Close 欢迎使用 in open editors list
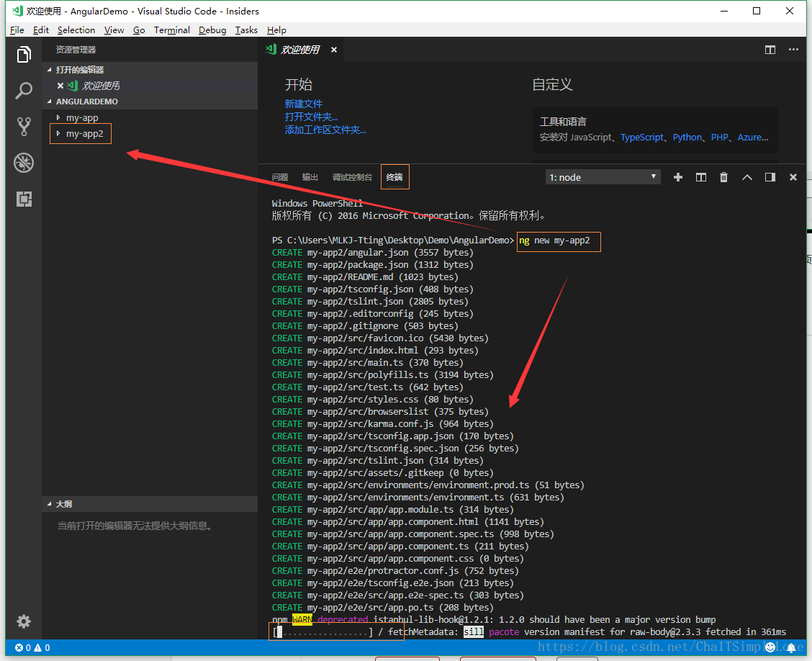 click(60, 86)
